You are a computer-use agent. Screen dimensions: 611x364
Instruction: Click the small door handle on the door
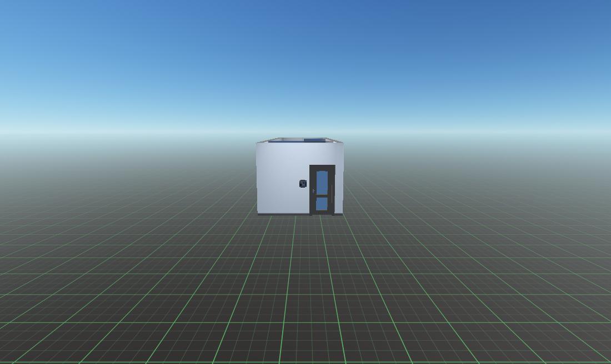[x=314, y=191]
